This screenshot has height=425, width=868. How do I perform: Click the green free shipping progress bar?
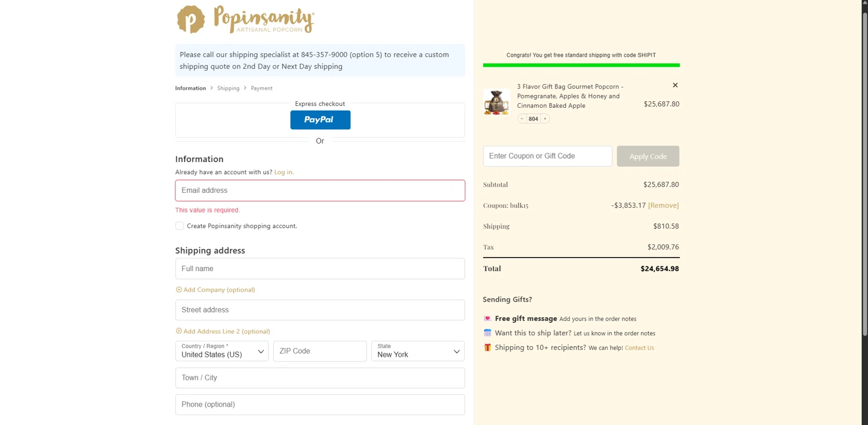pyautogui.click(x=581, y=65)
